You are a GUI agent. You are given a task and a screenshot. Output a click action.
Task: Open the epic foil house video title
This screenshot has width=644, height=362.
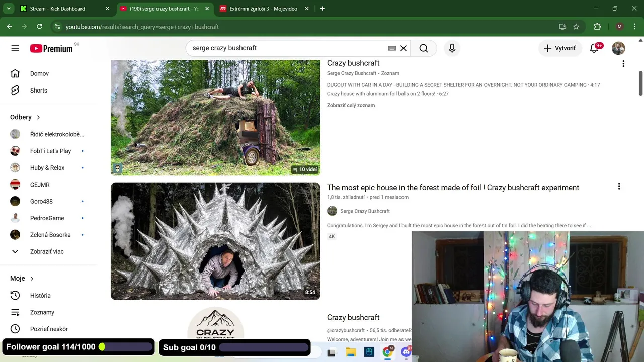(453, 188)
